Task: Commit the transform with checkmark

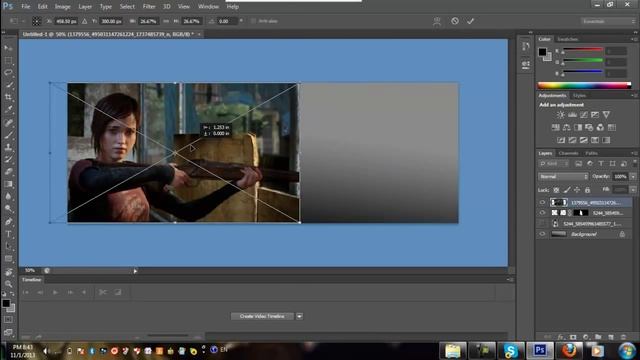Action: click(471, 21)
